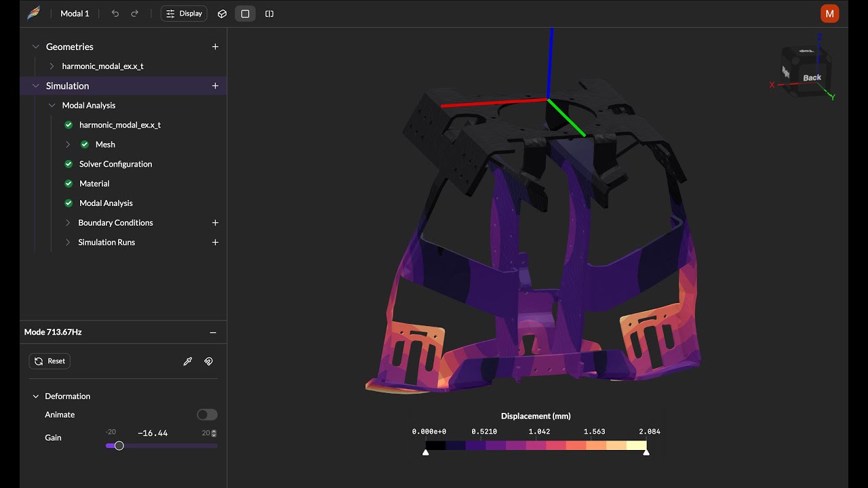Redo the last undone action
Image resolution: width=868 pixels, height=488 pixels.
pyautogui.click(x=135, y=14)
